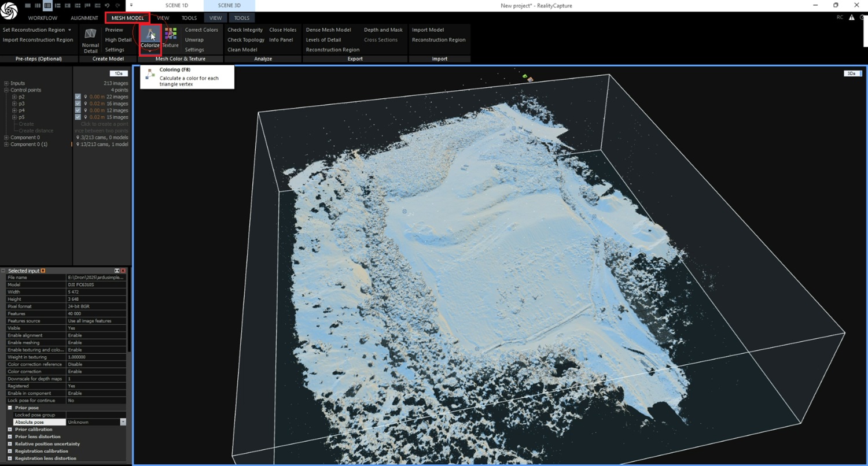The image size is (868, 466).
Task: Uncheck the p2 control point checkbox
Action: (78, 97)
